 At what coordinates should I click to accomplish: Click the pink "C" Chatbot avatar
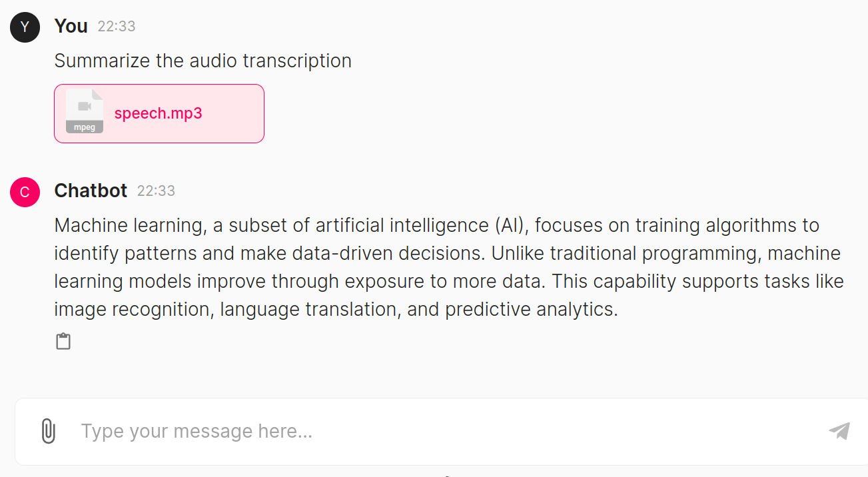[25, 192]
